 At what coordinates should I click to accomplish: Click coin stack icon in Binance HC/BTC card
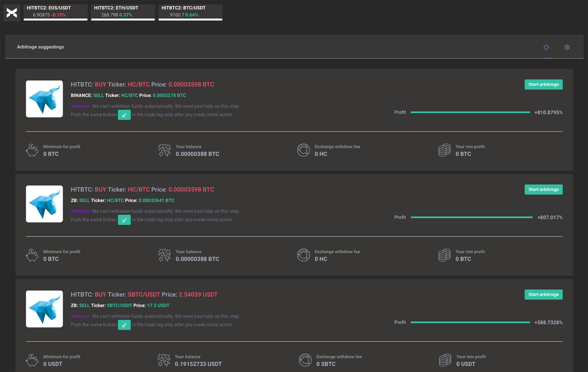click(x=444, y=150)
